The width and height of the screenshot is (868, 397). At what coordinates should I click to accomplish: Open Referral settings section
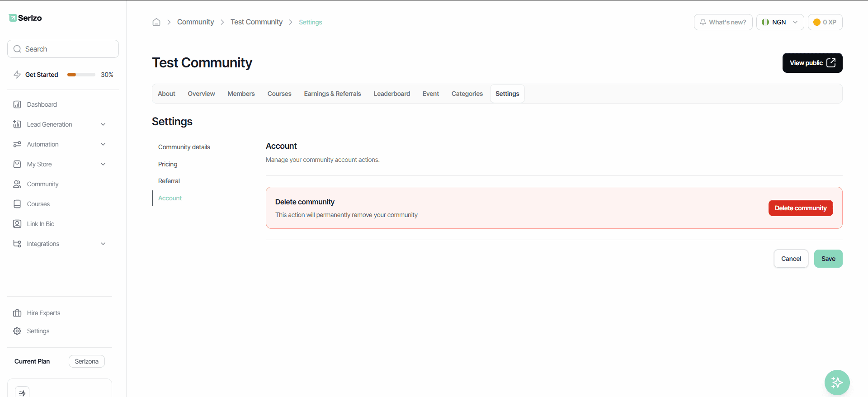(169, 181)
